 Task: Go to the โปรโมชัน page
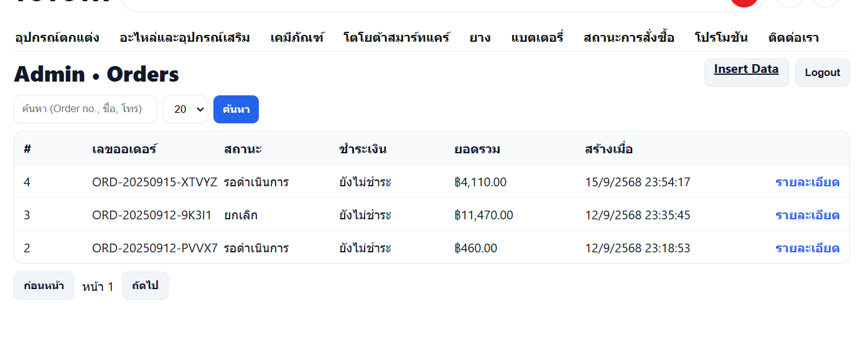click(x=721, y=37)
